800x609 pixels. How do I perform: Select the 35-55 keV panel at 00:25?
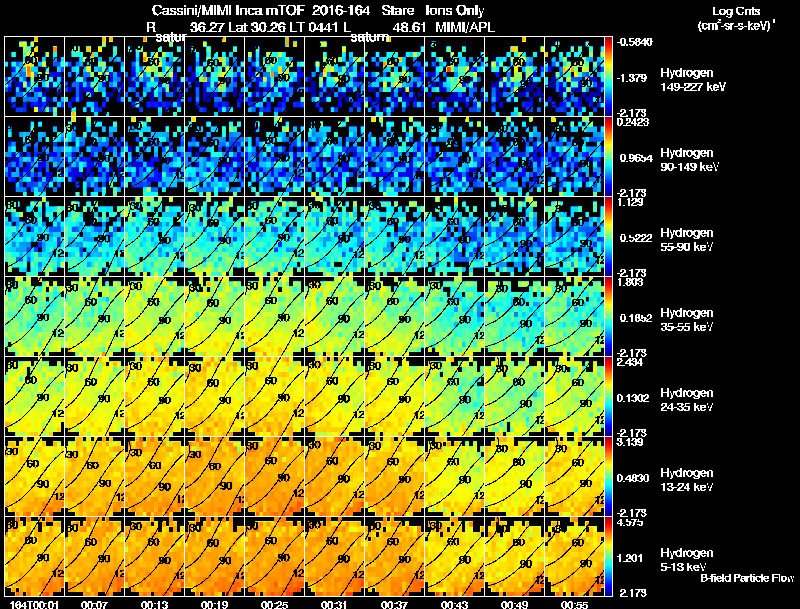(274, 317)
